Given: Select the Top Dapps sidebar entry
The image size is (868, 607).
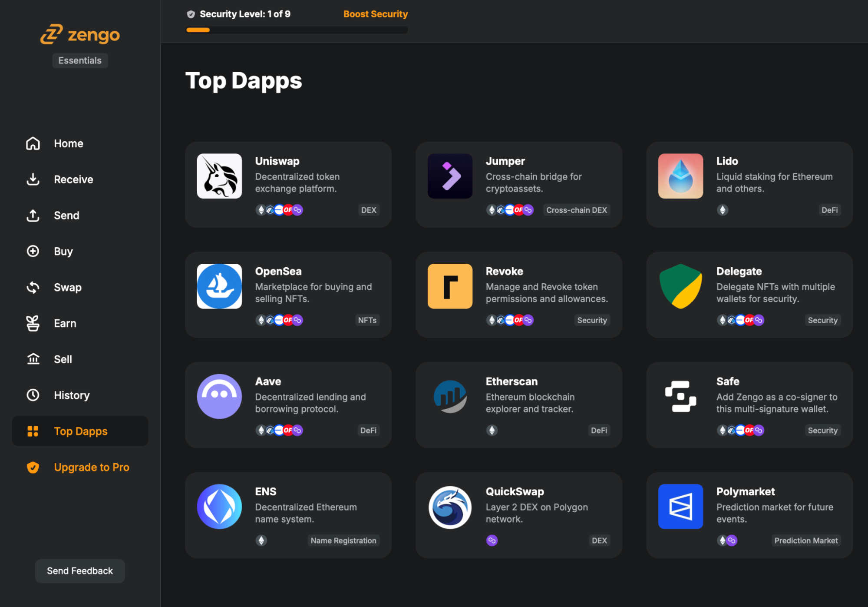Looking at the screenshot, I should point(81,431).
